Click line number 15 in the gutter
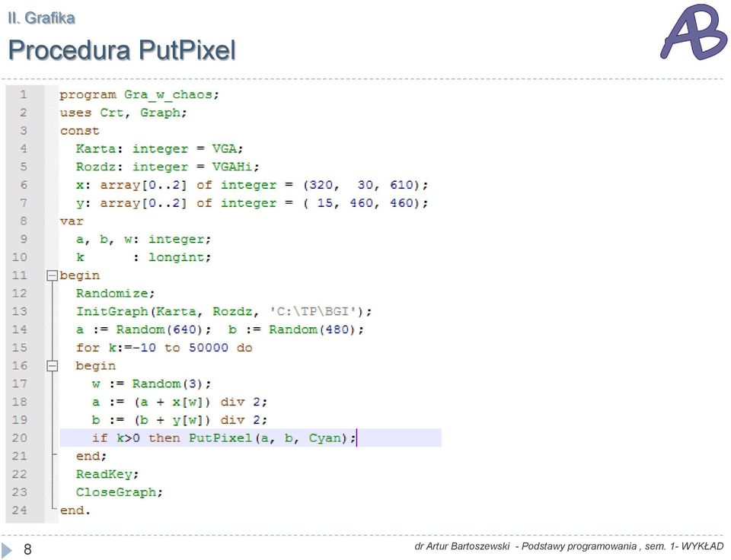731x560 pixels. pyautogui.click(x=20, y=348)
